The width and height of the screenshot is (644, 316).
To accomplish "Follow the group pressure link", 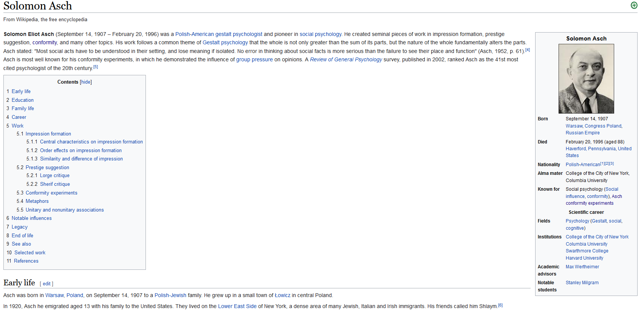I will [x=254, y=59].
